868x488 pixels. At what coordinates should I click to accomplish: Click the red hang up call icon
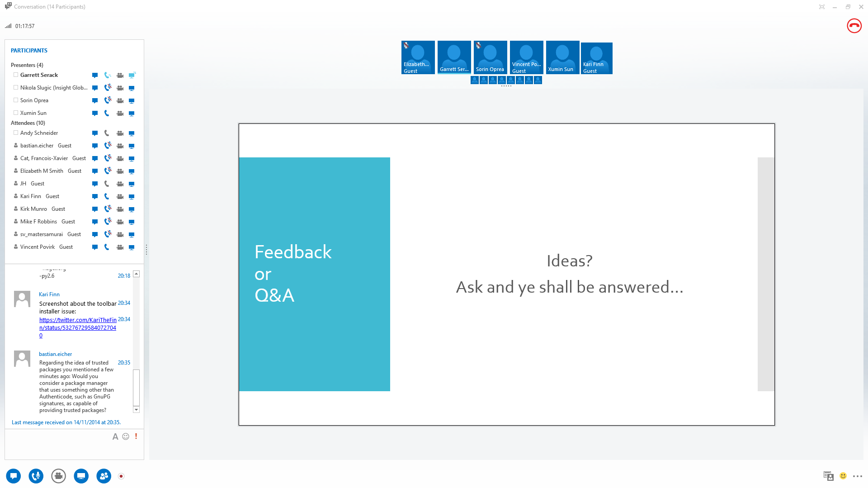click(x=854, y=26)
